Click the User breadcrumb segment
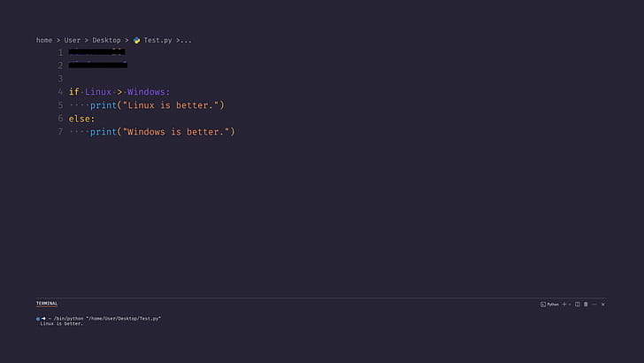 73,40
